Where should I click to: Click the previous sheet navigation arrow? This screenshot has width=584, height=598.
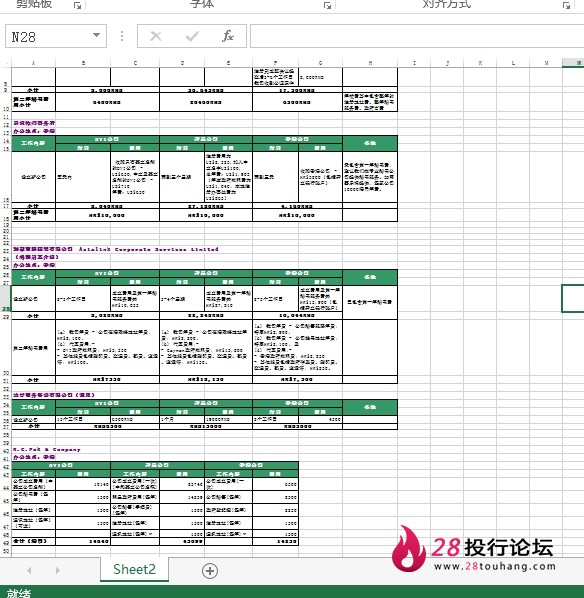29,571
